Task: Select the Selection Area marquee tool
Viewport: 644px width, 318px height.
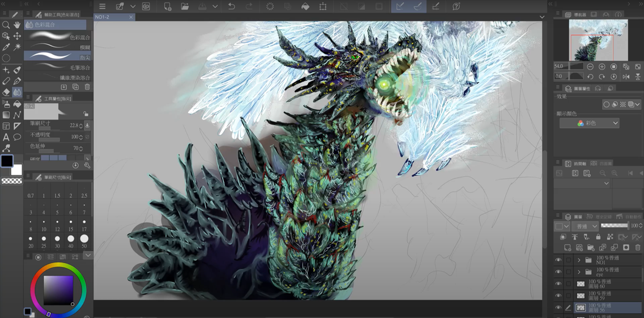Action: [6, 58]
